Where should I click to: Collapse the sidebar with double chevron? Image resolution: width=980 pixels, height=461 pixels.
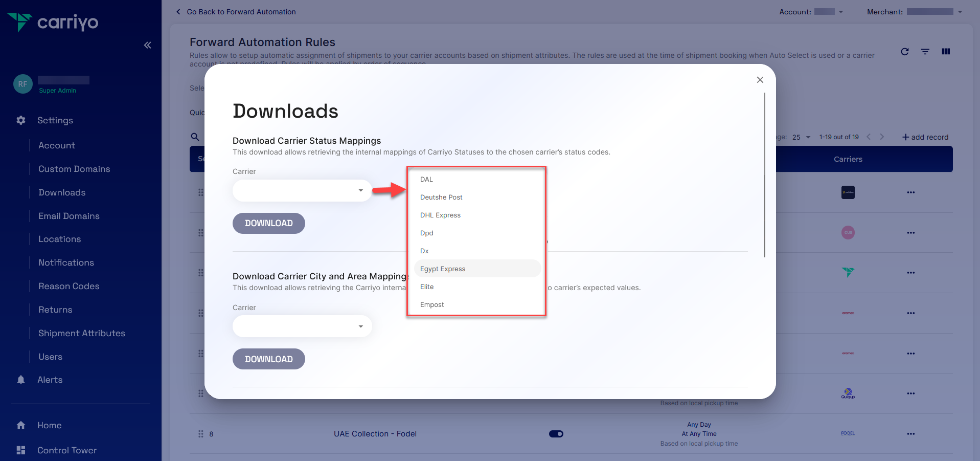[x=147, y=45]
